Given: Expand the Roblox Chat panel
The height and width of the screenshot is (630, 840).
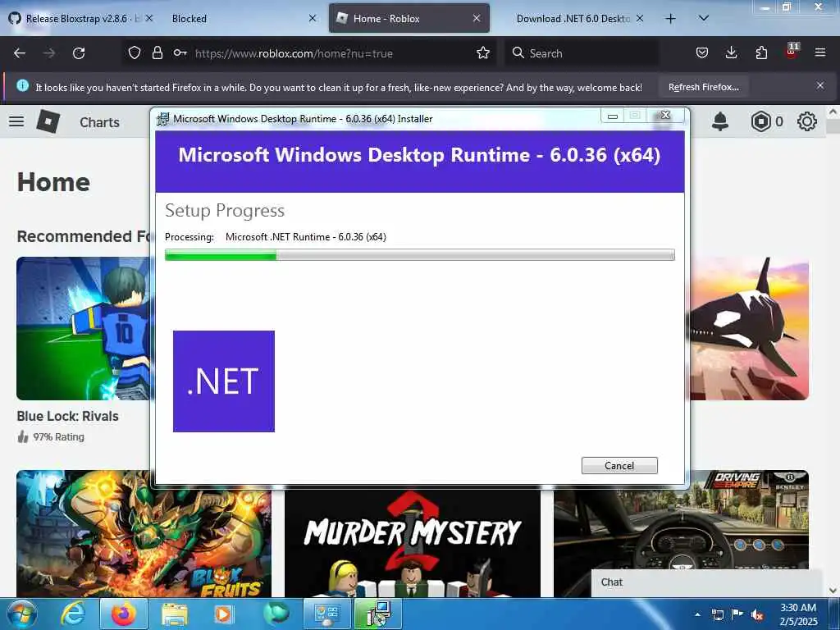Looking at the screenshot, I should (706, 583).
